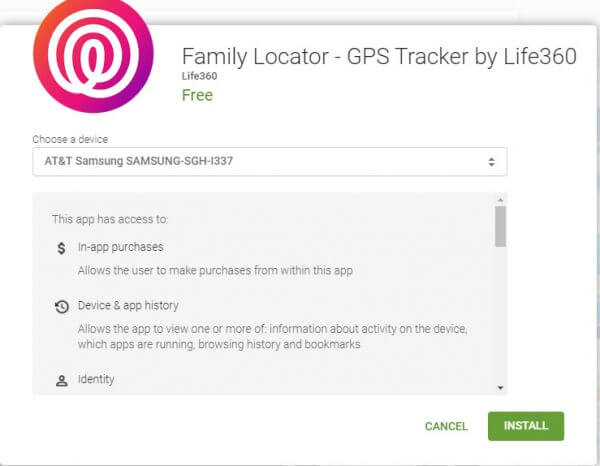Click the scroll up arrow of the permissions list

pos(500,200)
